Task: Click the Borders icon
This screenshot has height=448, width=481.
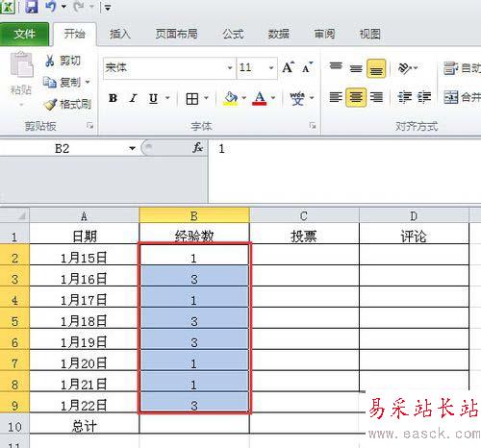Action: [x=192, y=98]
